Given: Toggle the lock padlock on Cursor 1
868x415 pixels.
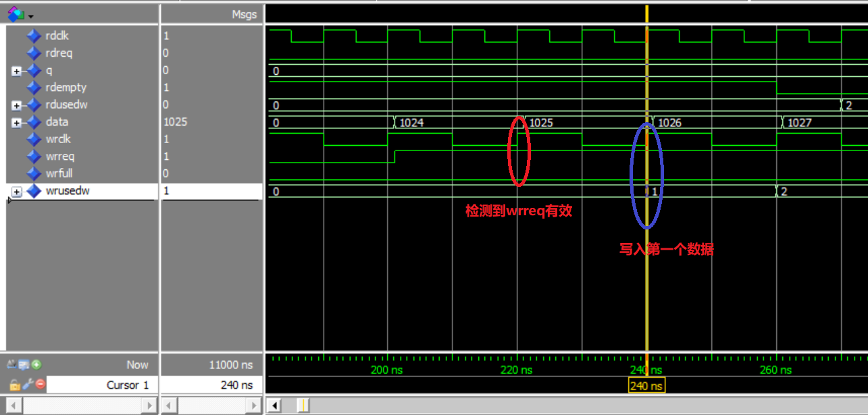Looking at the screenshot, I should pos(14,385).
